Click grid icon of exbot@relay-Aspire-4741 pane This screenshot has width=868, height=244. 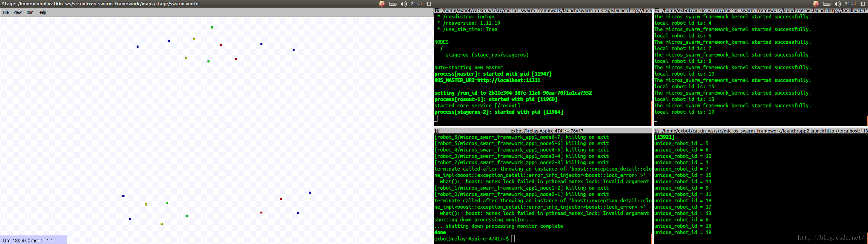pyautogui.click(x=437, y=131)
